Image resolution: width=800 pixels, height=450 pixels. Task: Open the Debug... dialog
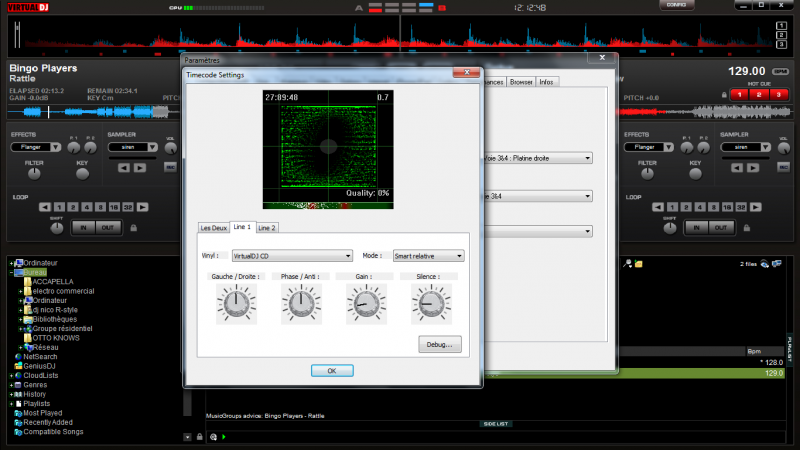tap(440, 343)
